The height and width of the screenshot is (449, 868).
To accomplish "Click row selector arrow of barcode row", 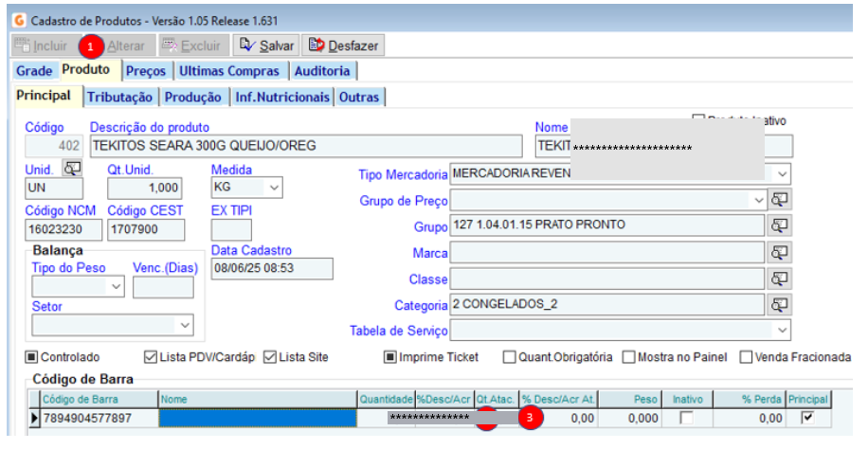I will [34, 418].
